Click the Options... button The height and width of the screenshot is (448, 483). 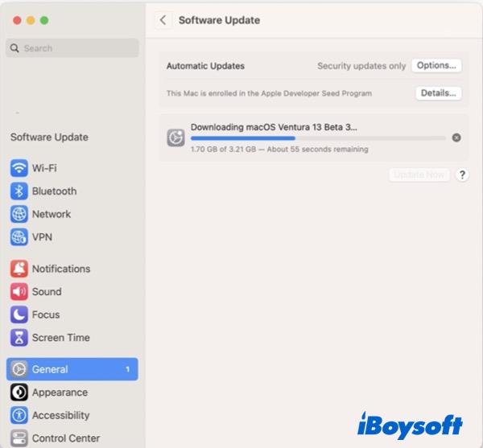pyautogui.click(x=436, y=66)
